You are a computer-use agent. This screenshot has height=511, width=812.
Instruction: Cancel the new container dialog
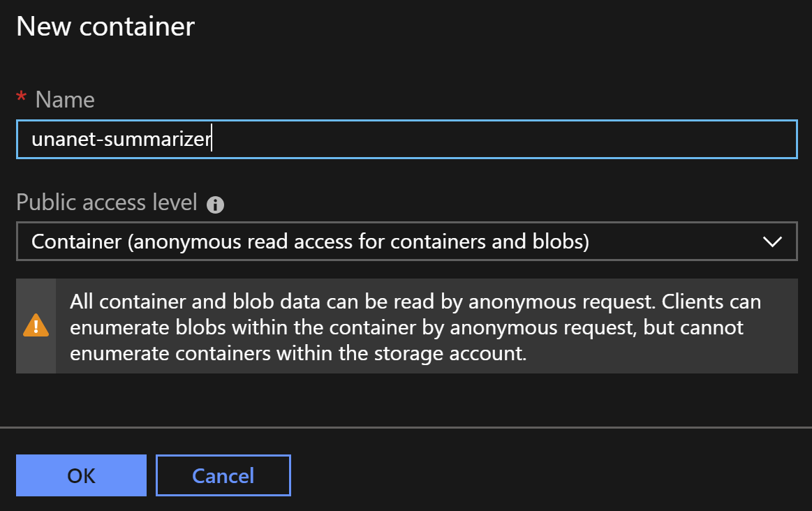223,475
